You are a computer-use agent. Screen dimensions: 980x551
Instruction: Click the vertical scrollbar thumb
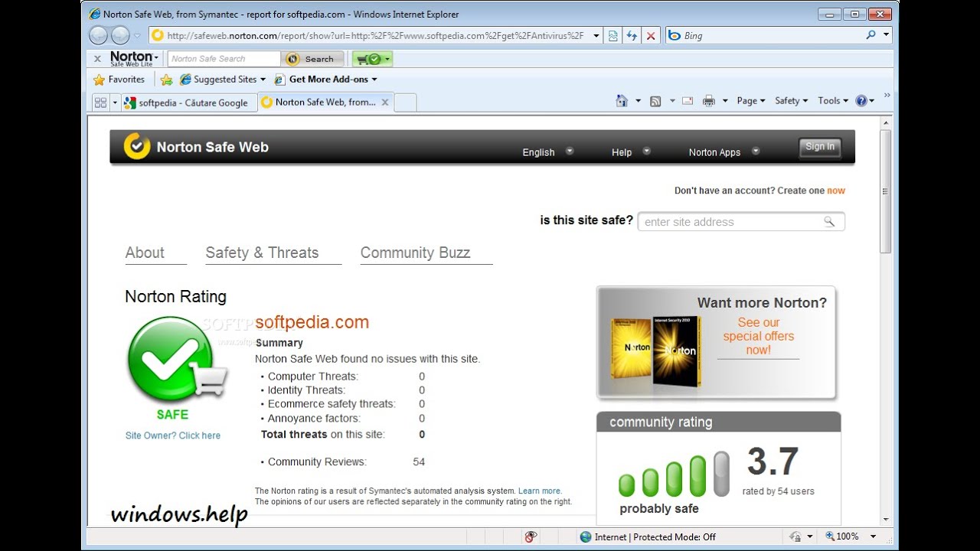(x=886, y=191)
